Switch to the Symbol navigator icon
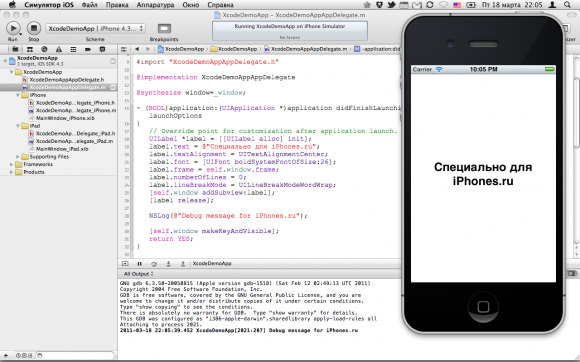 click(x=30, y=49)
